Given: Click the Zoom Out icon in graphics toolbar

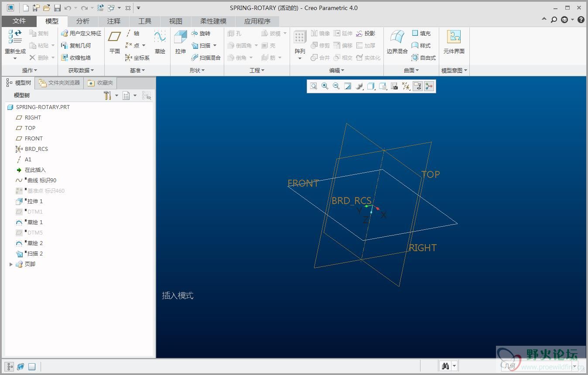Looking at the screenshot, I should pos(336,86).
